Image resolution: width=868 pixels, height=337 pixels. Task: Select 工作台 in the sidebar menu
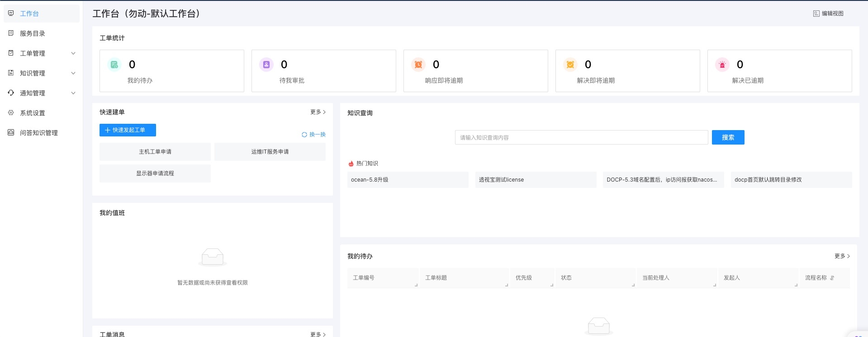pyautogui.click(x=42, y=14)
